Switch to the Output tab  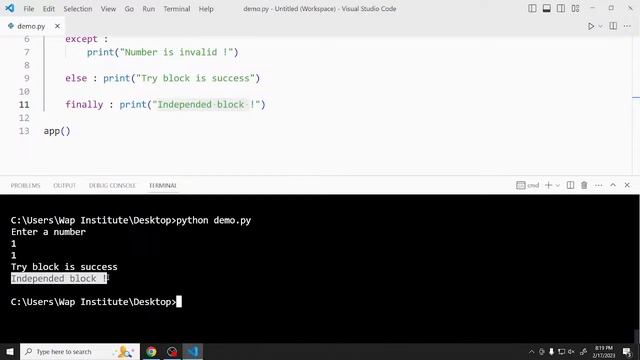click(x=64, y=185)
